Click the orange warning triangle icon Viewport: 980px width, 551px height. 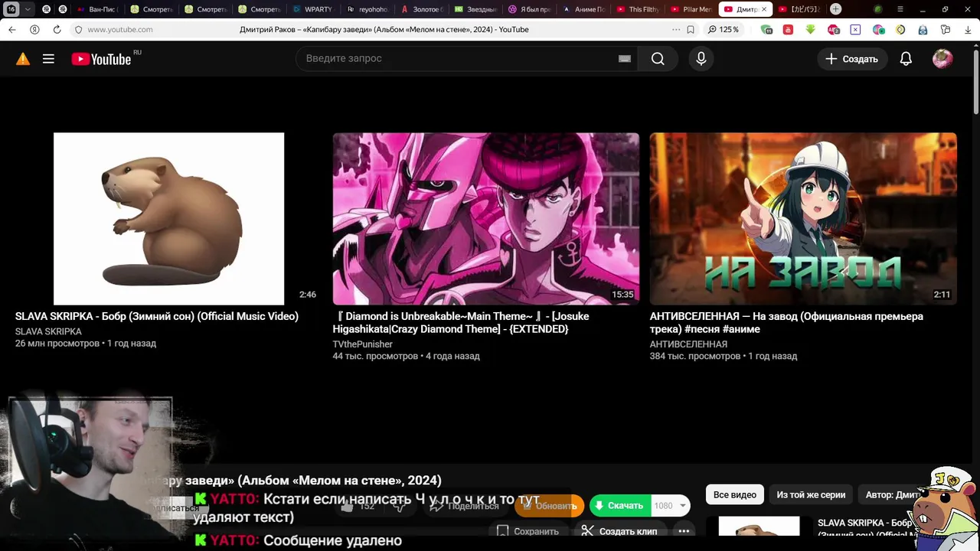23,59
